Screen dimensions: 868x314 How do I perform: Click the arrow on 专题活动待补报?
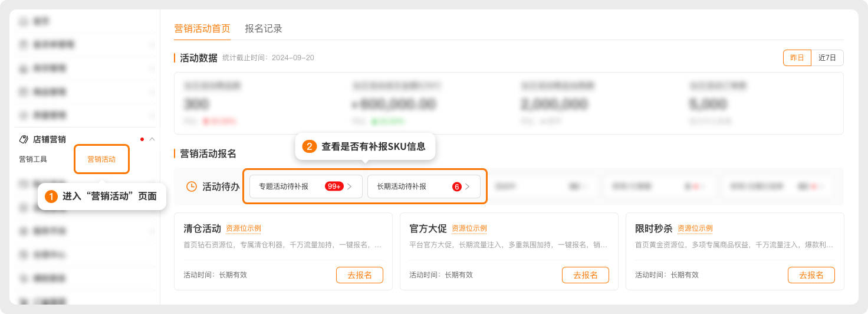pyautogui.click(x=350, y=187)
